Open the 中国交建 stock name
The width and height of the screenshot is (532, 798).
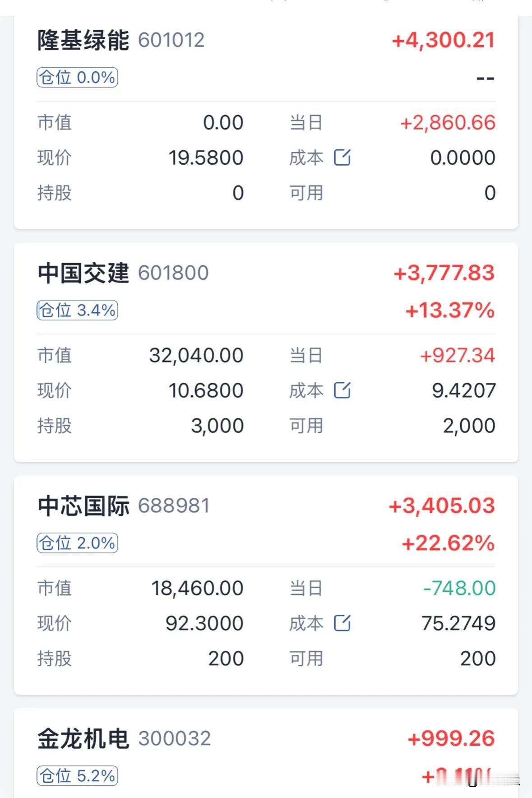click(83, 273)
